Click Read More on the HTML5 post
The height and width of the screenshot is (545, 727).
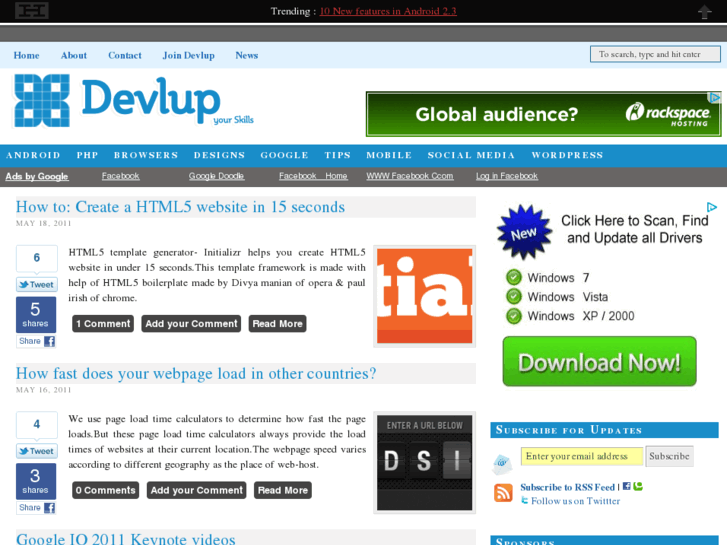(x=277, y=324)
